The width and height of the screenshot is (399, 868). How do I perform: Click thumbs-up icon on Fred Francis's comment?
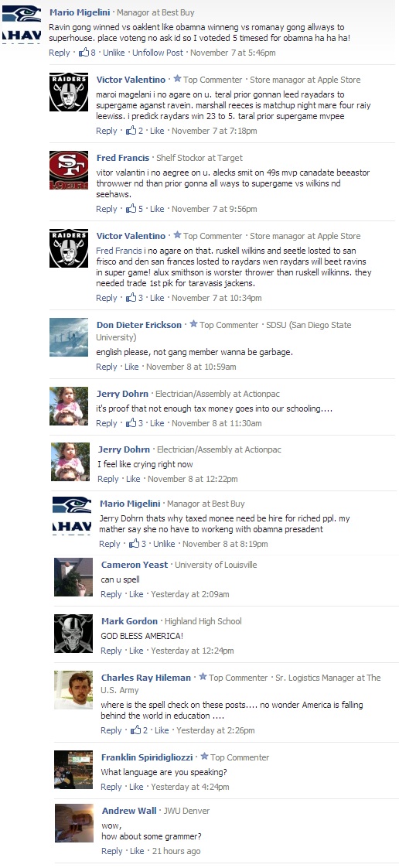tap(131, 209)
